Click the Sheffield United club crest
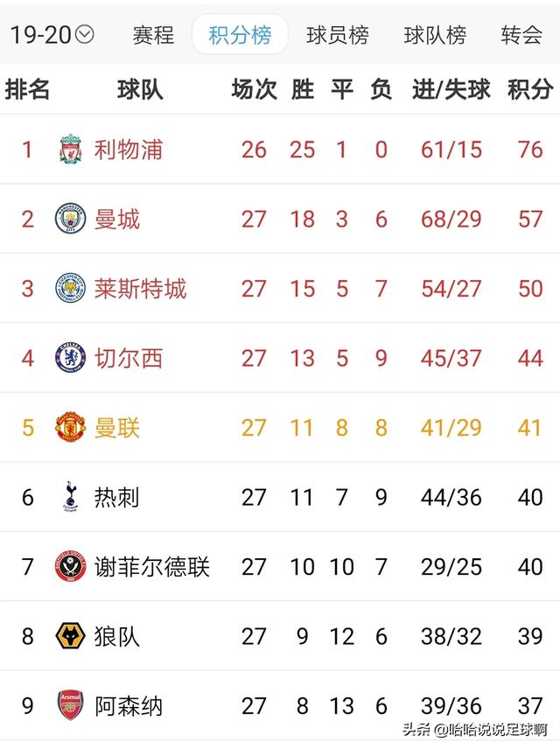560x749 pixels. 70,566
